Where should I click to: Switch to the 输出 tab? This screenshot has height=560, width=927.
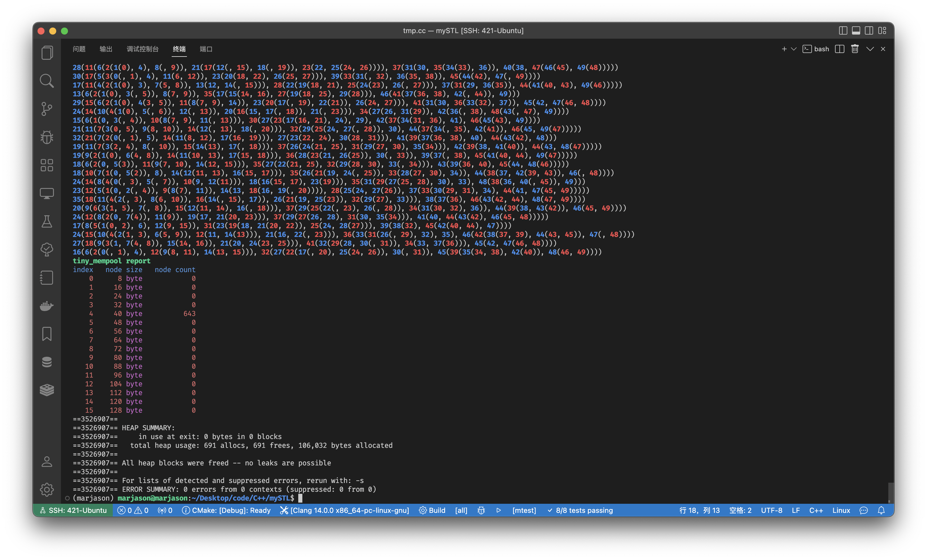[x=106, y=49]
